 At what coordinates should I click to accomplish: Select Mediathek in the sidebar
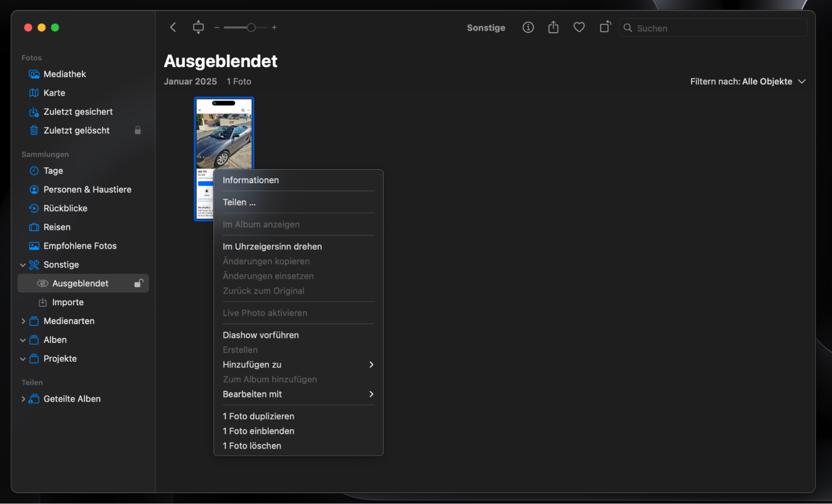[65, 74]
